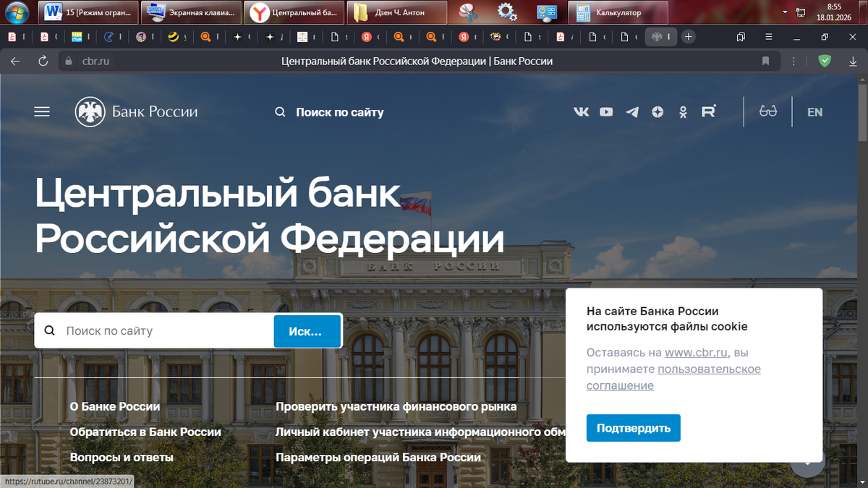
Task: Open the Snipping Tool scissors taskbar icon
Action: 469,12
